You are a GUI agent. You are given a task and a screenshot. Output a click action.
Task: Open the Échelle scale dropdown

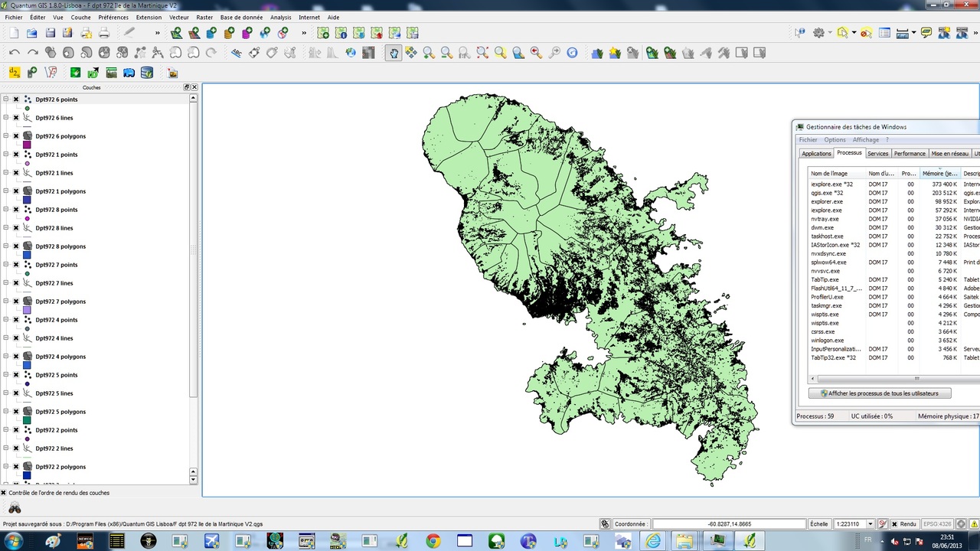[870, 524]
